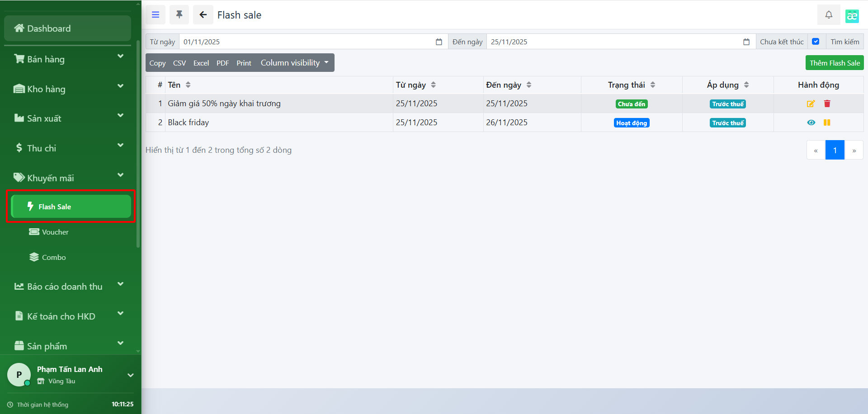Open the notification bell
The image size is (868, 414).
(828, 15)
